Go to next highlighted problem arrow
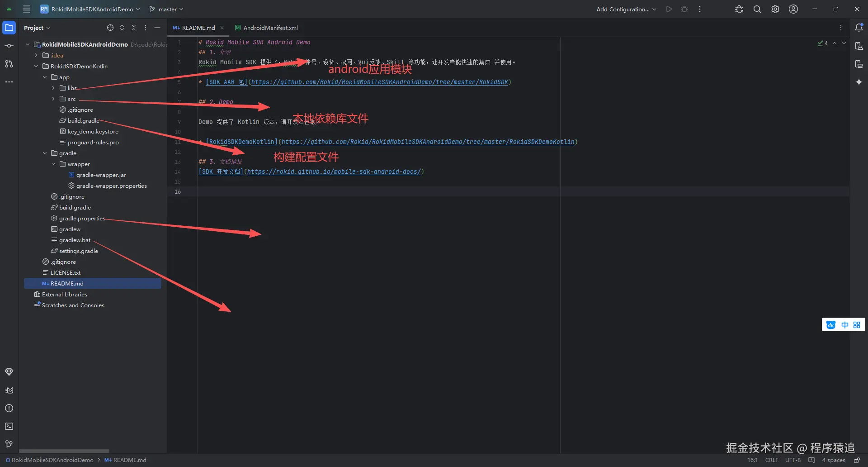Image resolution: width=868 pixels, height=467 pixels. pyautogui.click(x=844, y=43)
